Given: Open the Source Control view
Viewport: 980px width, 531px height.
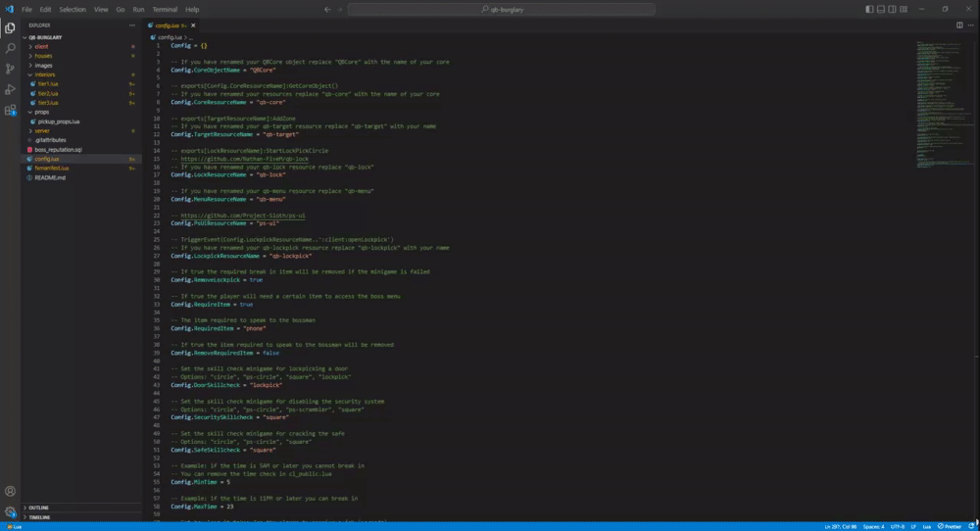Looking at the screenshot, I should point(10,69).
